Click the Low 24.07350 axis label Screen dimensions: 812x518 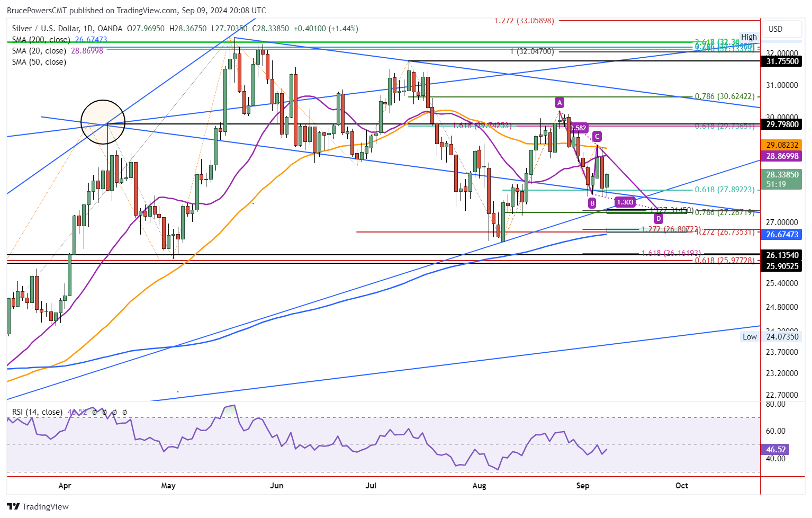click(771, 337)
